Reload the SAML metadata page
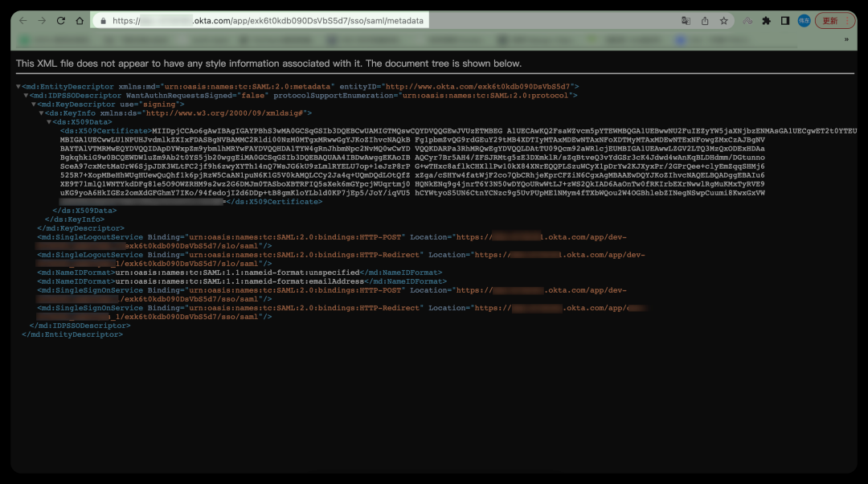The height and width of the screenshot is (484, 868). tap(60, 20)
